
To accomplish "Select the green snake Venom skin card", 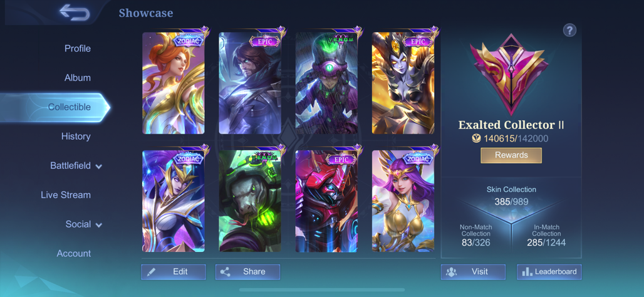I will coord(250,201).
